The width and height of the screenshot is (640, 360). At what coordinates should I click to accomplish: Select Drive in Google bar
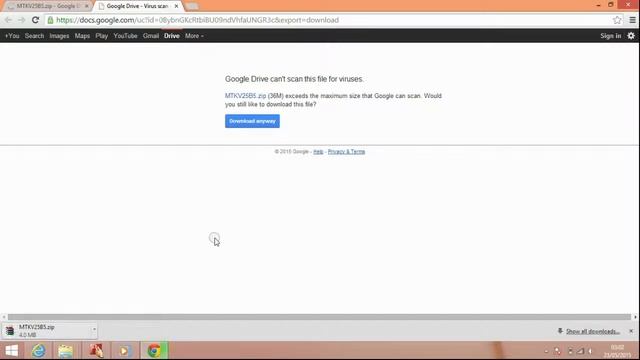(172, 36)
